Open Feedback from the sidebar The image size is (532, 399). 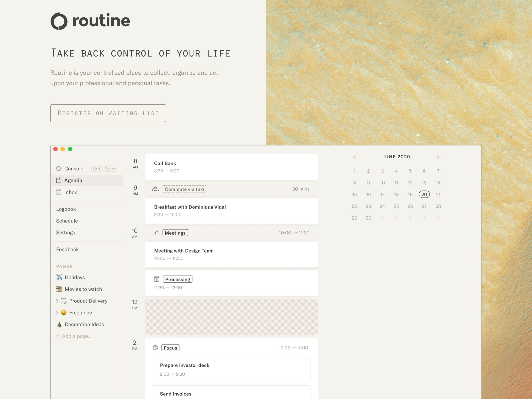pyautogui.click(x=67, y=249)
